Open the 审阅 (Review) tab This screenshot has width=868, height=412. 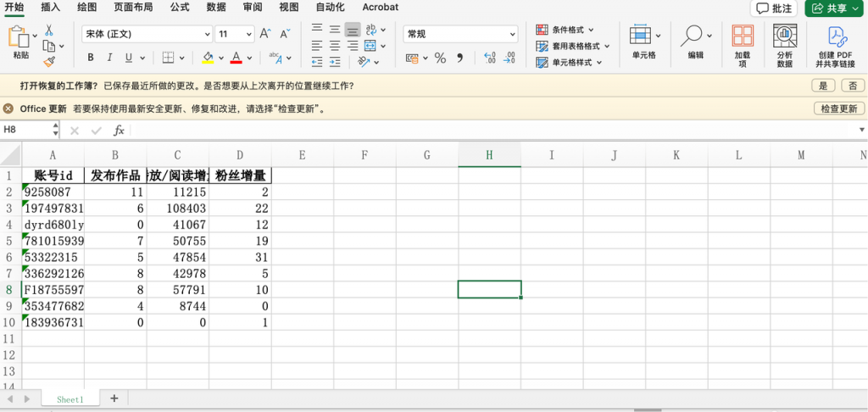(253, 7)
